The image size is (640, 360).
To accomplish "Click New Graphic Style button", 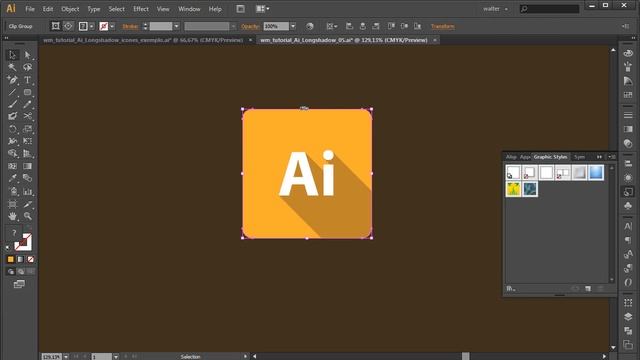I will click(588, 289).
